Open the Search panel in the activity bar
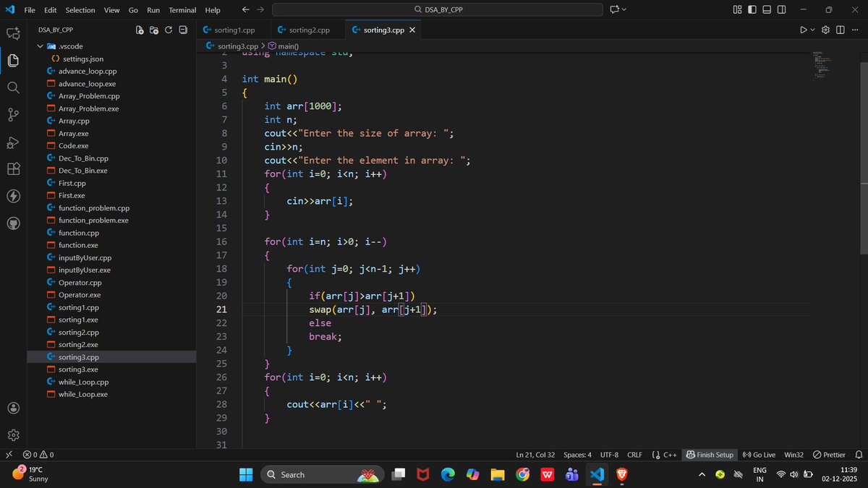The width and height of the screenshot is (868, 488). click(x=12, y=87)
